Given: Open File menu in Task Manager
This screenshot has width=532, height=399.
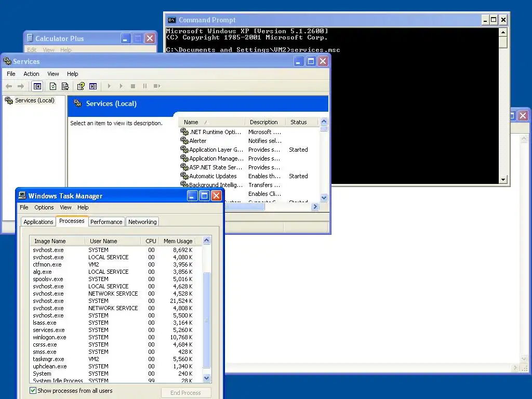Looking at the screenshot, I should (24, 207).
